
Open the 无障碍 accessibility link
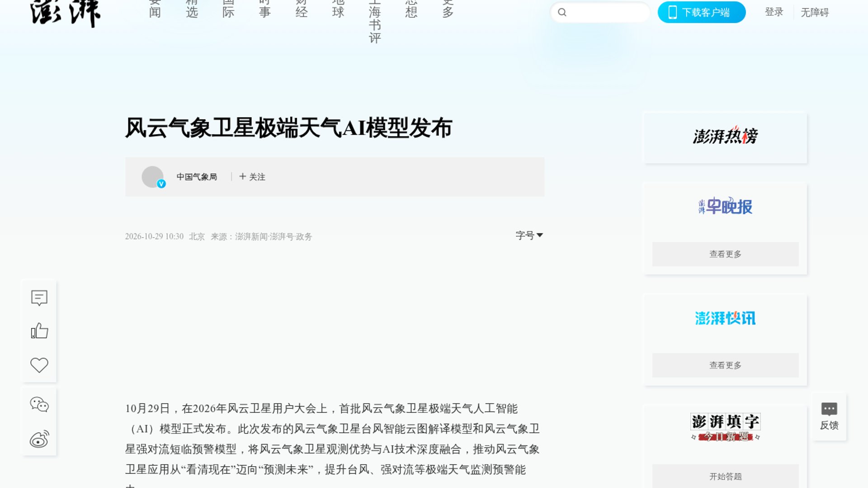[x=815, y=12]
